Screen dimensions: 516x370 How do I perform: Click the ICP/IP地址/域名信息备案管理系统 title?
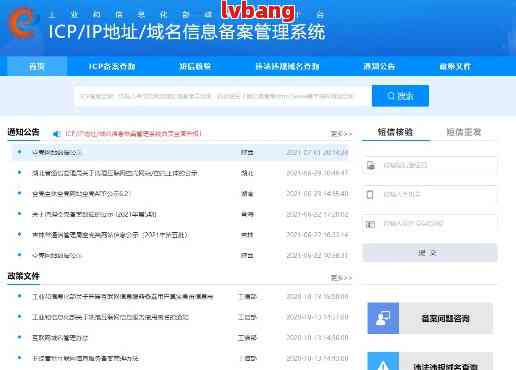pos(187,32)
